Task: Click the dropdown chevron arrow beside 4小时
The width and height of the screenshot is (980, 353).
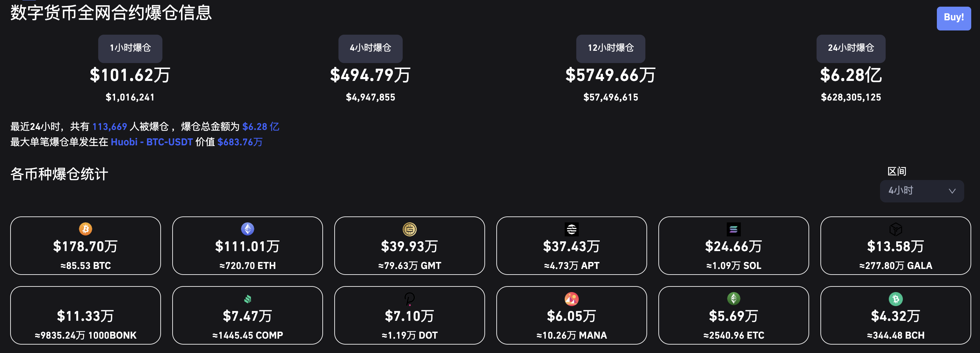Action: [952, 191]
